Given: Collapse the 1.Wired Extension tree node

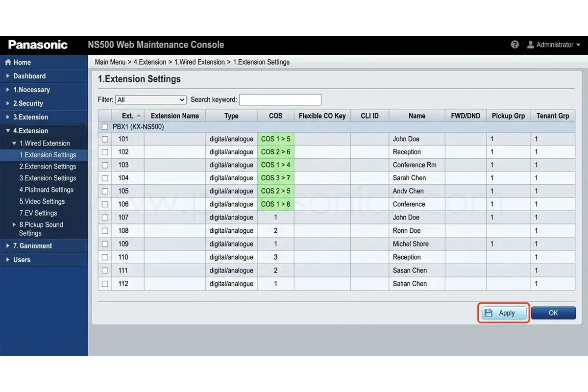Looking at the screenshot, I should click(14, 143).
